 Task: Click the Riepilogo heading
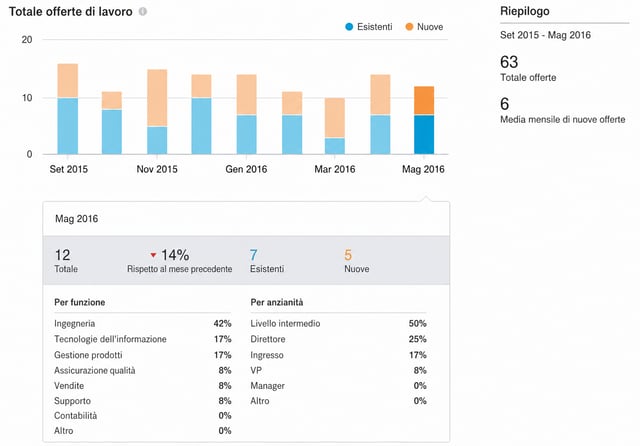coord(525,11)
